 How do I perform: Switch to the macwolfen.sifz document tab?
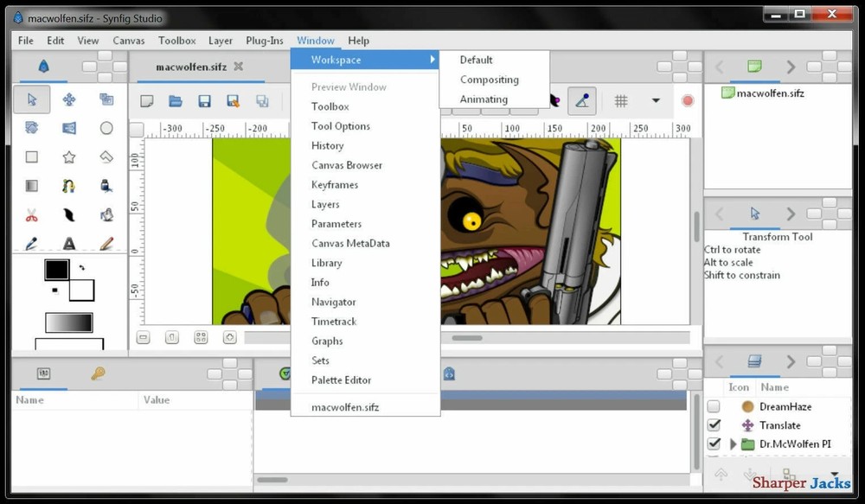coord(191,67)
